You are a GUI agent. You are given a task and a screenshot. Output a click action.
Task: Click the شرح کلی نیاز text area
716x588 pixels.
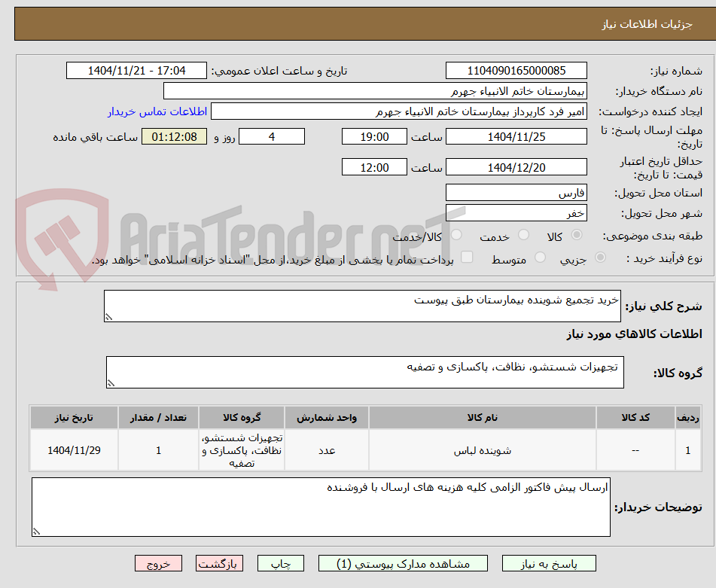click(x=362, y=306)
